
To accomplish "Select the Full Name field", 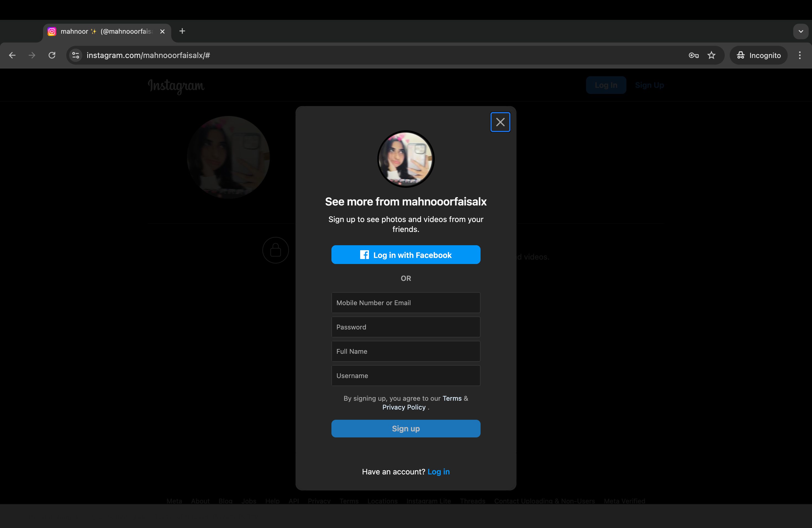I will point(406,351).
